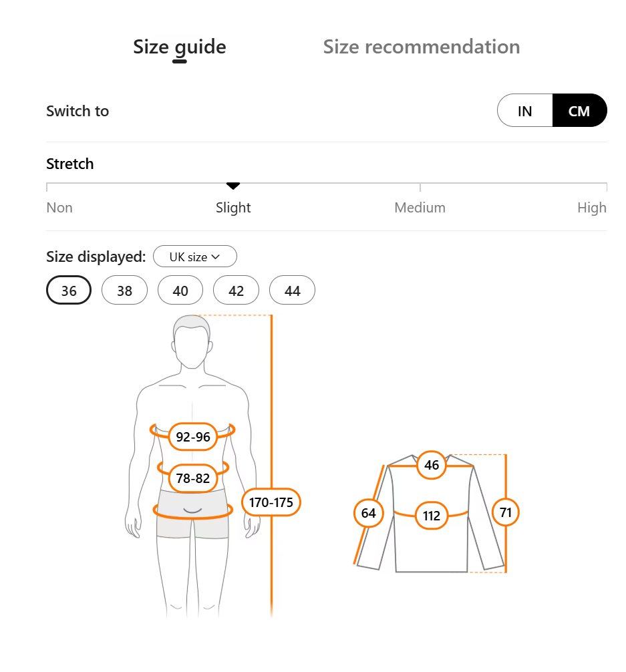
Task: Select the CM unit option
Action: click(x=579, y=111)
